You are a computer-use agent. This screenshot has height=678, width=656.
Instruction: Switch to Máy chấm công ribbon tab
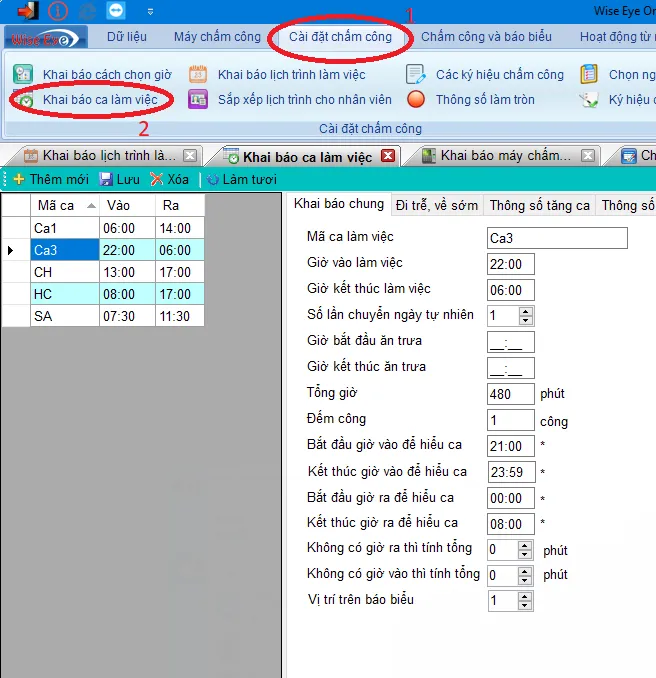pyautogui.click(x=217, y=37)
